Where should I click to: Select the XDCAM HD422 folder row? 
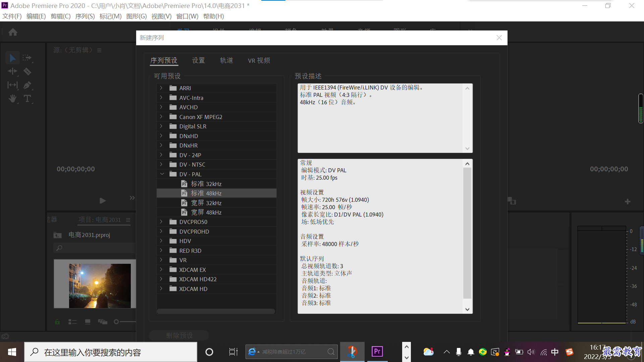point(216,279)
